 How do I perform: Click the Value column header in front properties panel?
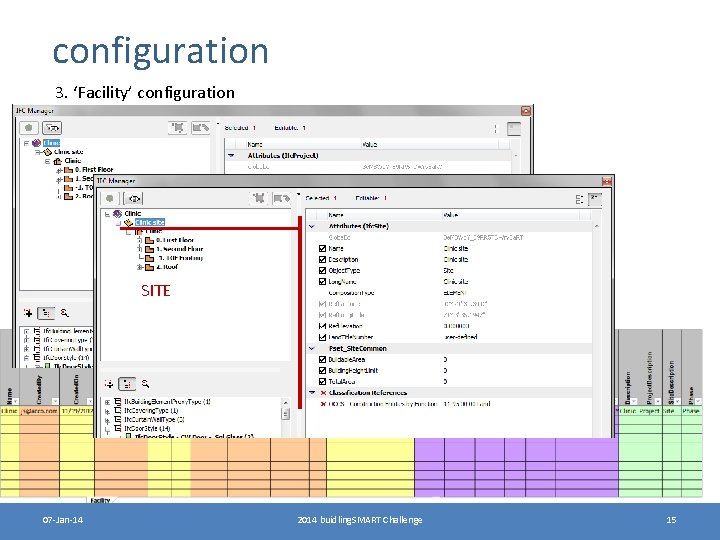(x=450, y=215)
